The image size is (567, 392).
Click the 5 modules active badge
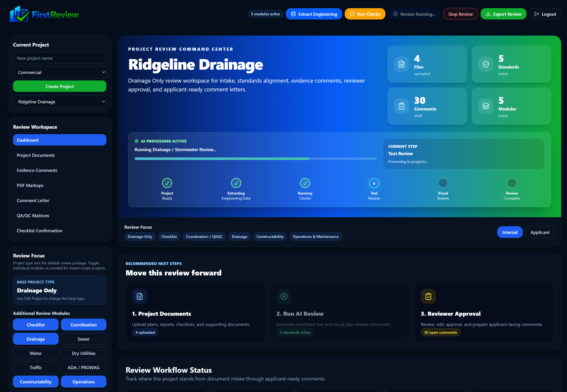265,14
